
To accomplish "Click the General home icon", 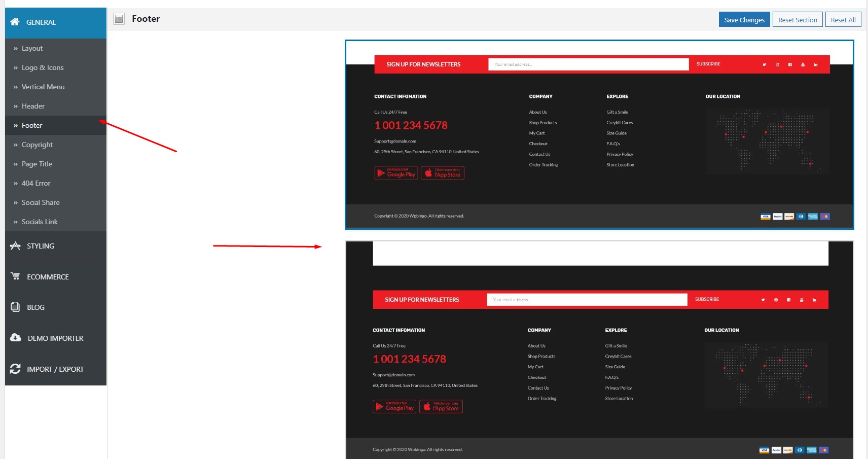I will click(x=15, y=22).
